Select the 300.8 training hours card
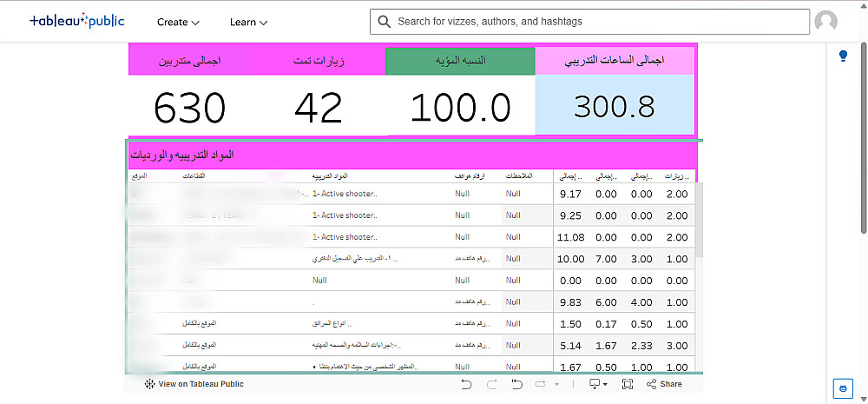Screen dimensions: 868x404 (615, 105)
